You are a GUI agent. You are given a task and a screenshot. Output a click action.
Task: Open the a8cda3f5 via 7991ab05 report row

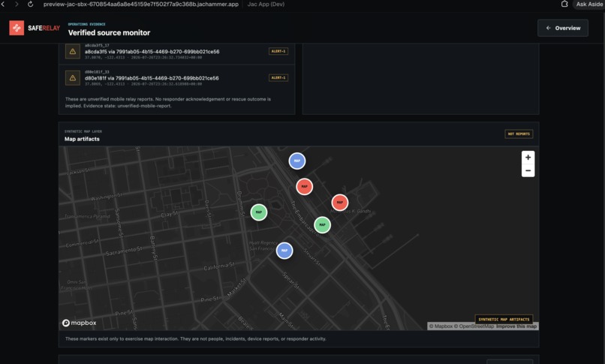176,52
